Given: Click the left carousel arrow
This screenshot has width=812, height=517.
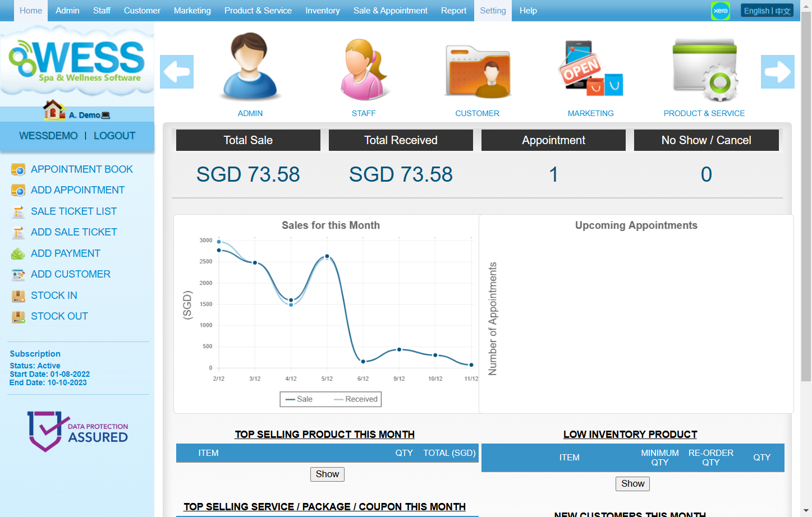Looking at the screenshot, I should (x=177, y=72).
